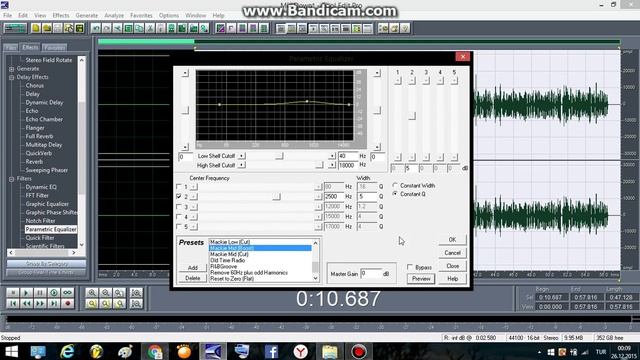Viewport: 640px width, 360px height.
Task: Click yellow Zoom to Selection icon
Action: 92,303
